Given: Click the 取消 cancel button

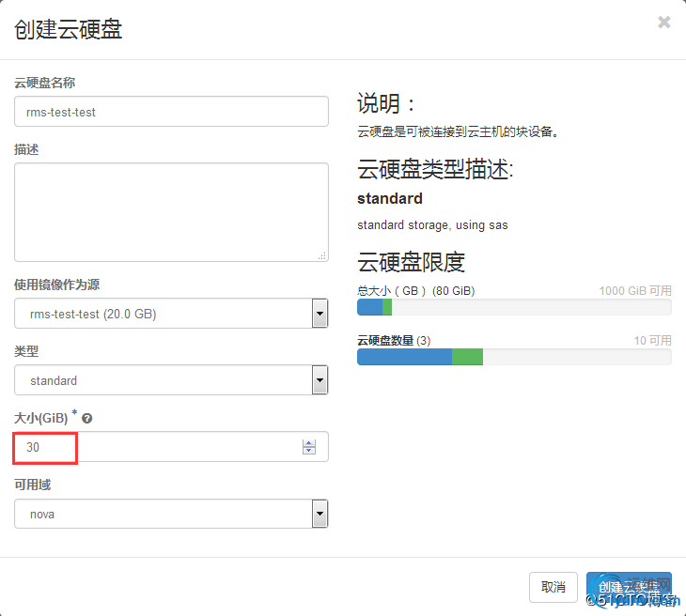Looking at the screenshot, I should [553, 587].
